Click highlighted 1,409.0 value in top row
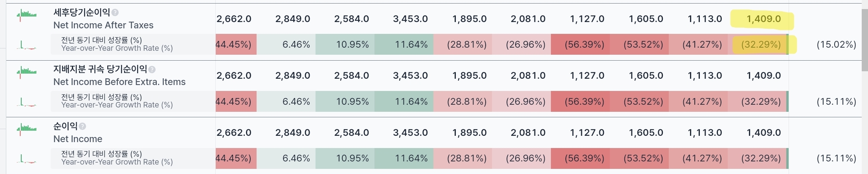868x174 pixels. point(763,19)
